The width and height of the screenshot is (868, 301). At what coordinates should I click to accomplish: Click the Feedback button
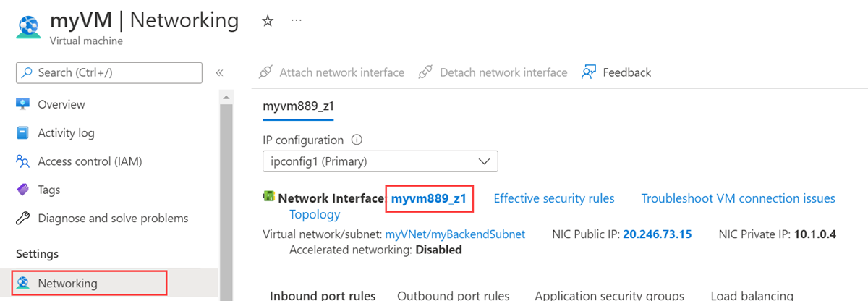[617, 72]
